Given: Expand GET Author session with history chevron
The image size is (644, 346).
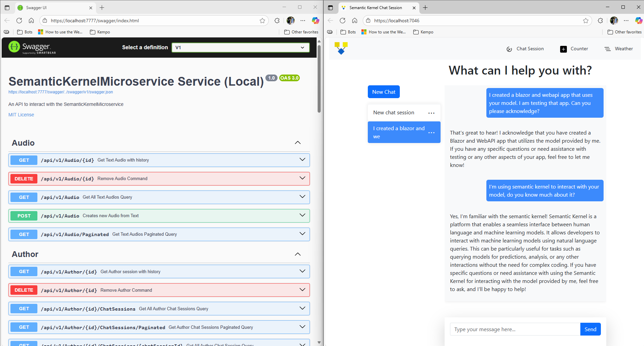Looking at the screenshot, I should pyautogui.click(x=302, y=271).
